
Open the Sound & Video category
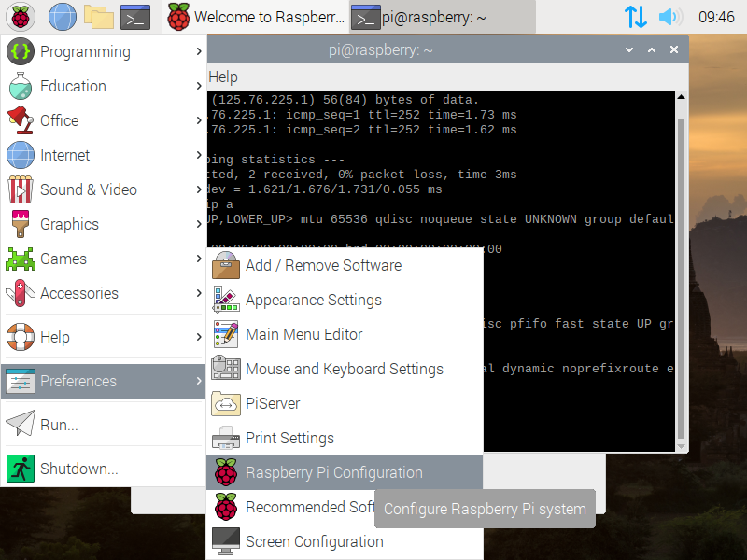click(103, 189)
